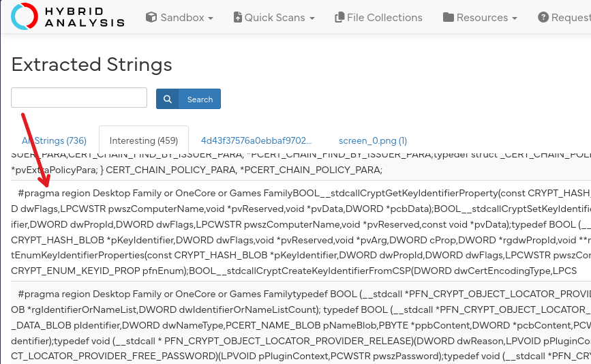Click the File Collections stacked pages icon

(x=339, y=18)
